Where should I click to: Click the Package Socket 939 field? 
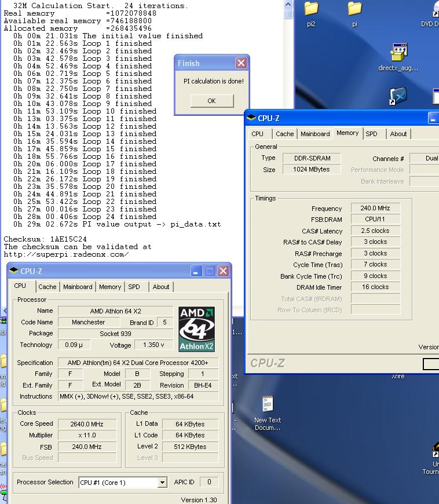pyautogui.click(x=115, y=334)
